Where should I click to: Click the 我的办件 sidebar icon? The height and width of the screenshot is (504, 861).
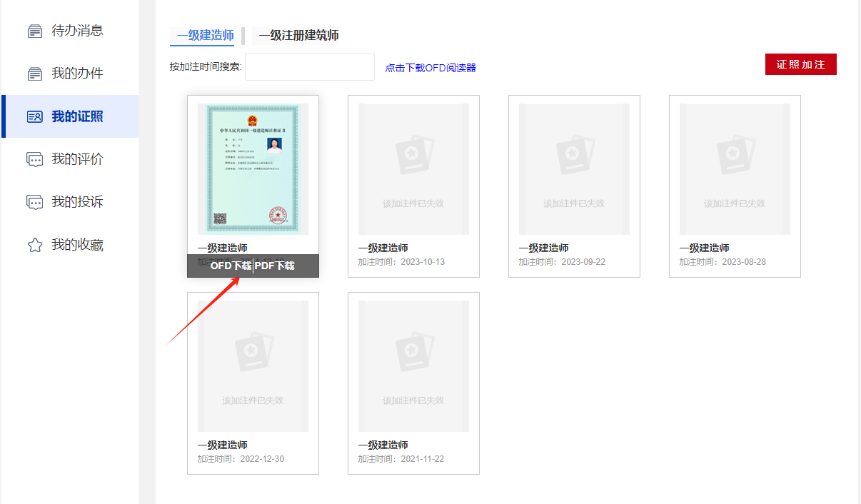pos(34,74)
